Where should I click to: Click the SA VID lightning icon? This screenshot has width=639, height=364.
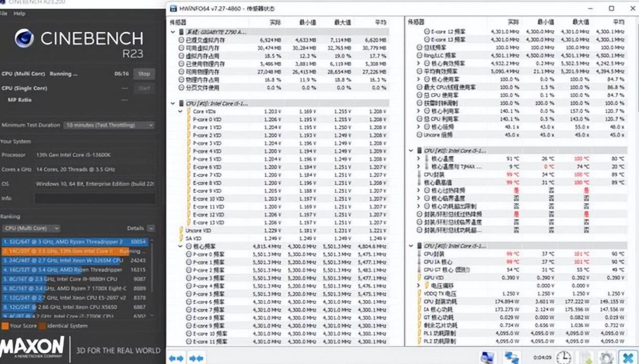pos(181,238)
